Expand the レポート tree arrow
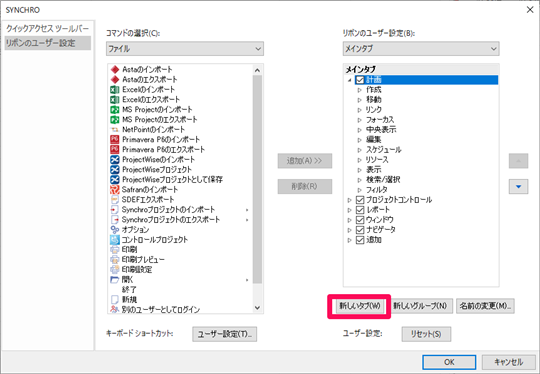The height and width of the screenshot is (374, 540). (350, 210)
